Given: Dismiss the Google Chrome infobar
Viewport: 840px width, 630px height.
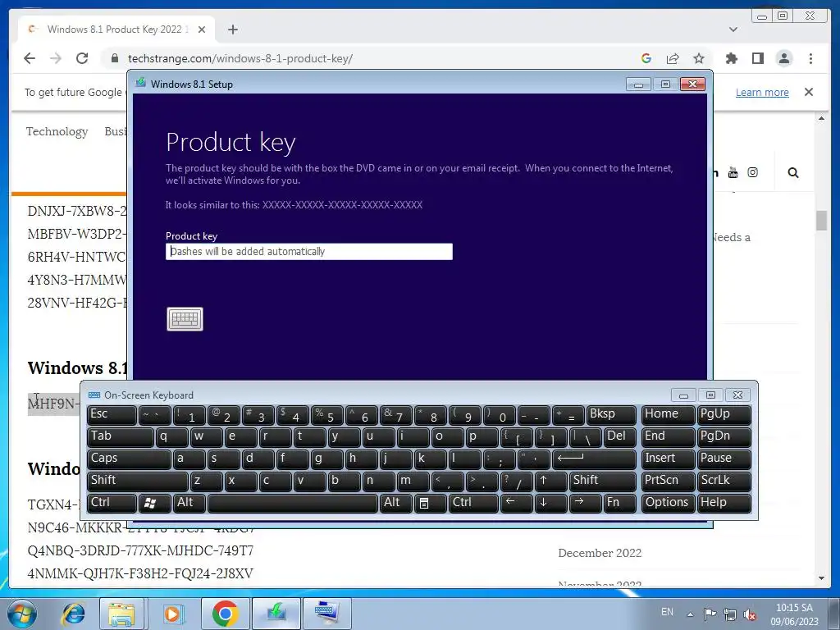Looking at the screenshot, I should [809, 92].
